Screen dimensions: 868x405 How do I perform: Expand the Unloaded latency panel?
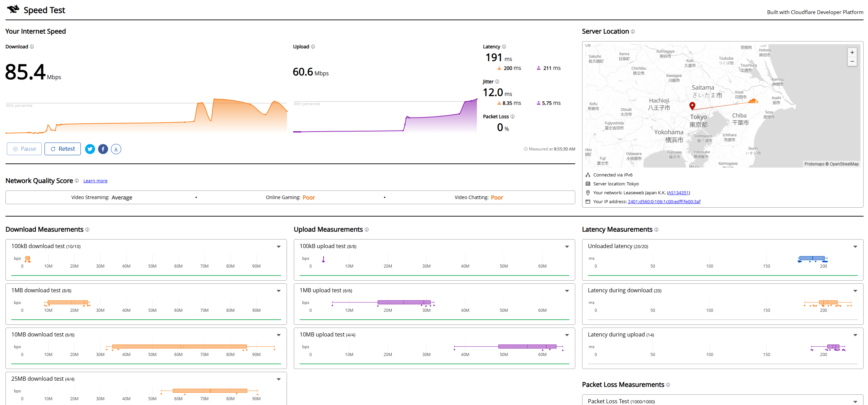click(855, 247)
